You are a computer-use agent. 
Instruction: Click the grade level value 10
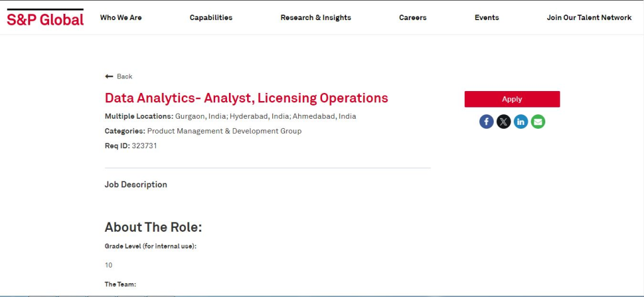click(108, 266)
